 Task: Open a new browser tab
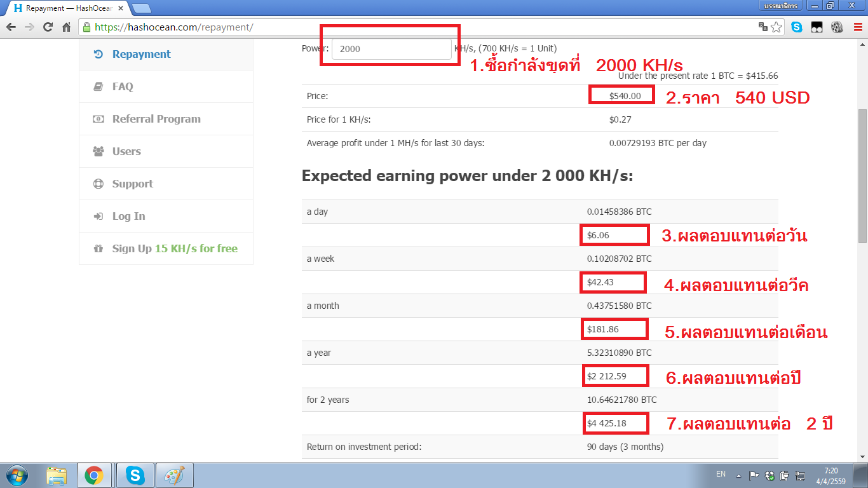pyautogui.click(x=141, y=8)
